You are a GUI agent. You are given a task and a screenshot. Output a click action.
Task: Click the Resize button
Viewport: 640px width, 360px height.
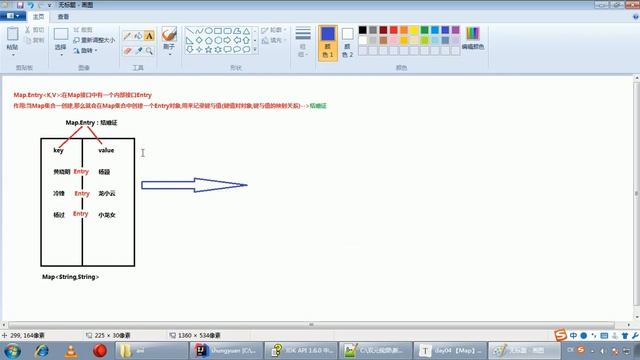pos(94,40)
